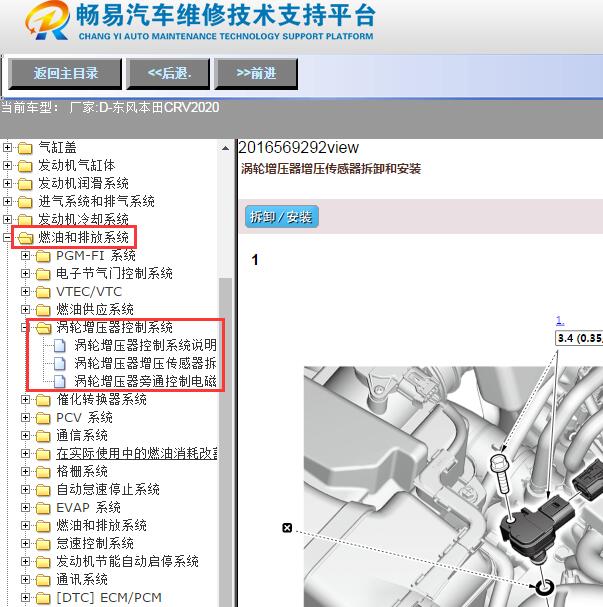This screenshot has height=607, width=603.
Task: Click the PGM-FI 系统 folder icon
Action: 43,256
